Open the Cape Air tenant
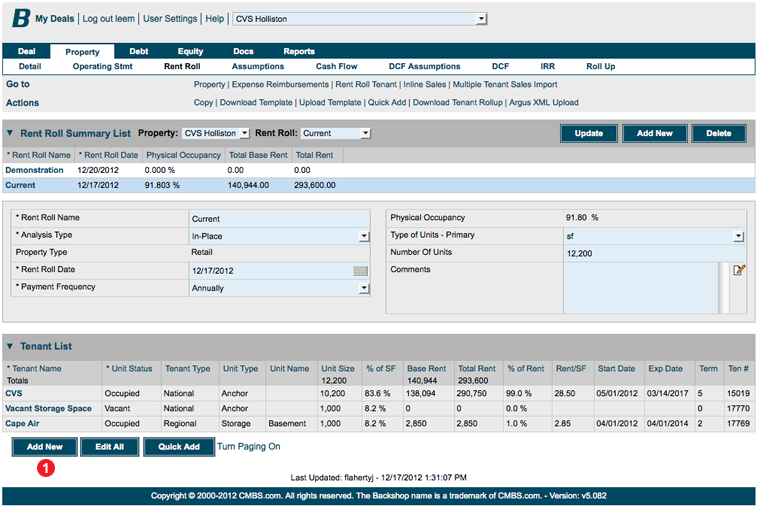The width and height of the screenshot is (757, 509). (22, 423)
